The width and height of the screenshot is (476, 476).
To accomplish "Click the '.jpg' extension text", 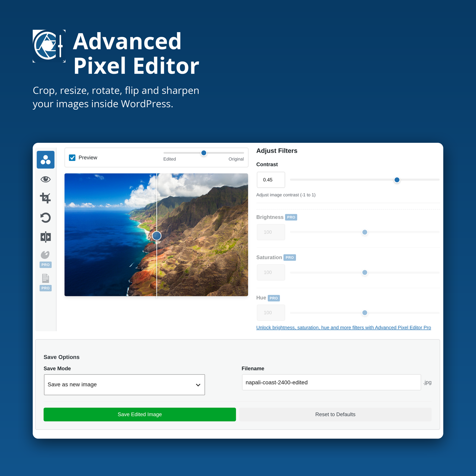I will 428,382.
